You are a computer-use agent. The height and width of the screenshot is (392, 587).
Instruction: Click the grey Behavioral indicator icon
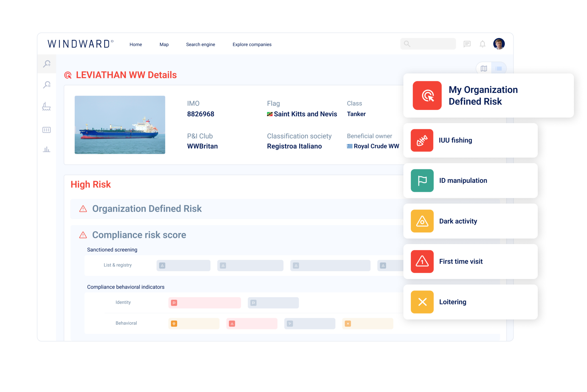pos(290,324)
